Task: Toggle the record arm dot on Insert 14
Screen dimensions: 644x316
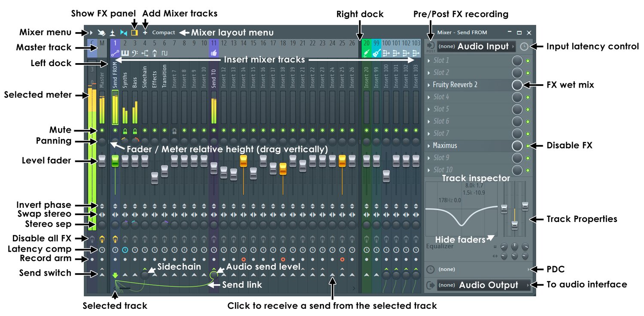Action: click(x=243, y=259)
